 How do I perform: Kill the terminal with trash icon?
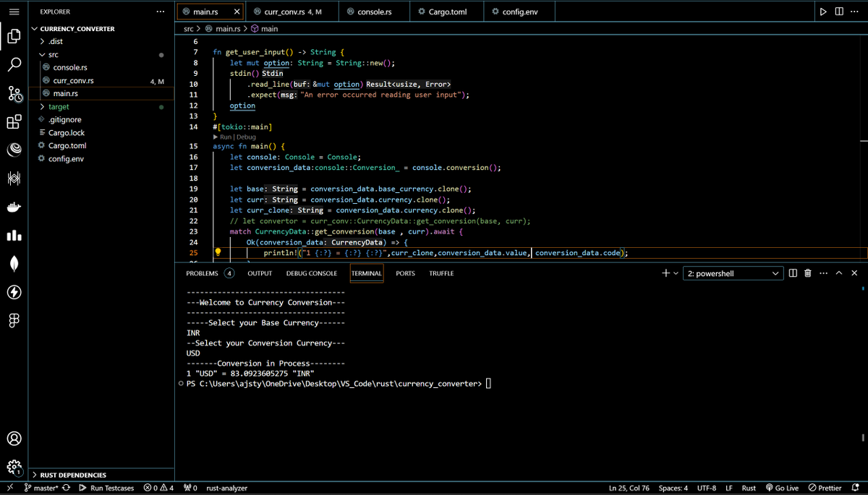808,273
